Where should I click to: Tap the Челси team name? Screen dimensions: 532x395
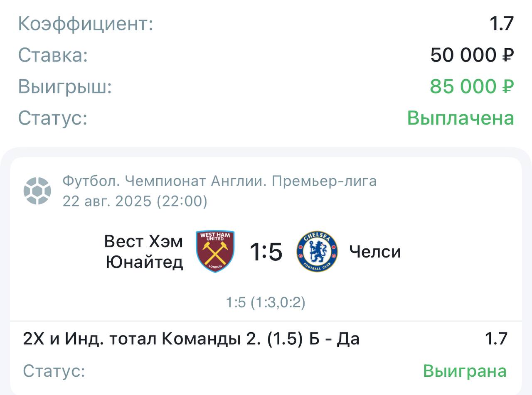click(x=375, y=252)
